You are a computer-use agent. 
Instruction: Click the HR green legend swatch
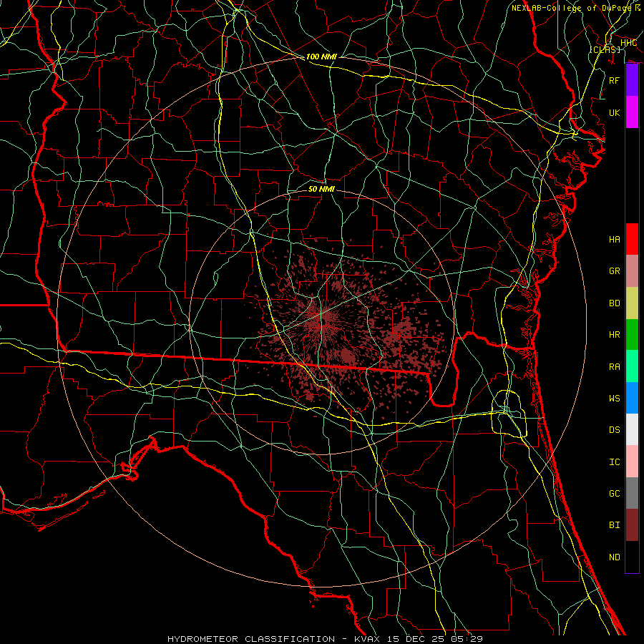tap(632, 335)
